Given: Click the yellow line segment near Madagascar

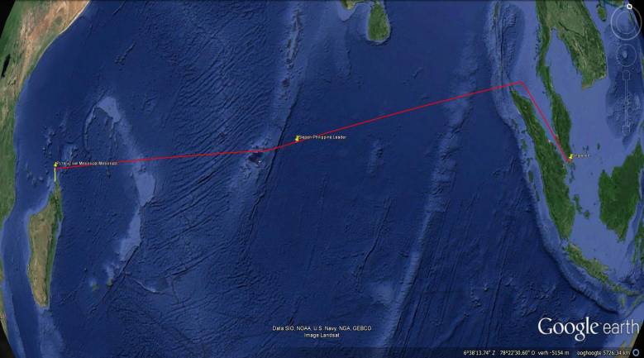Looking at the screenshot, I should [x=55, y=174].
